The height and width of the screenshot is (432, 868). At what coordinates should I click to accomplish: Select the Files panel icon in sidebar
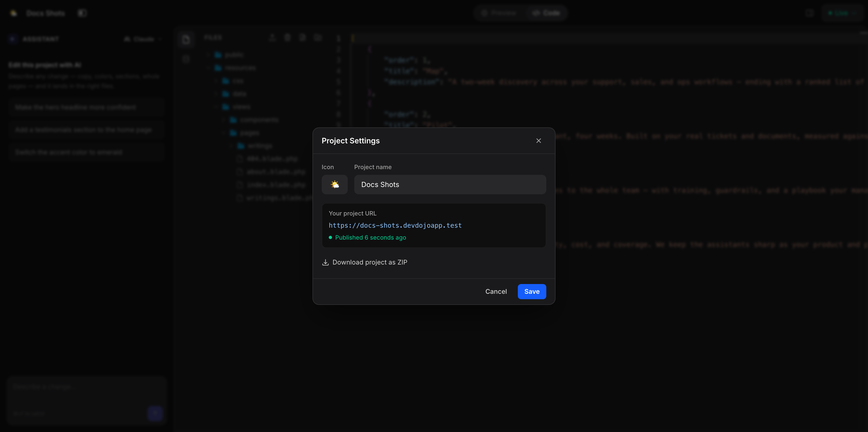(x=186, y=40)
